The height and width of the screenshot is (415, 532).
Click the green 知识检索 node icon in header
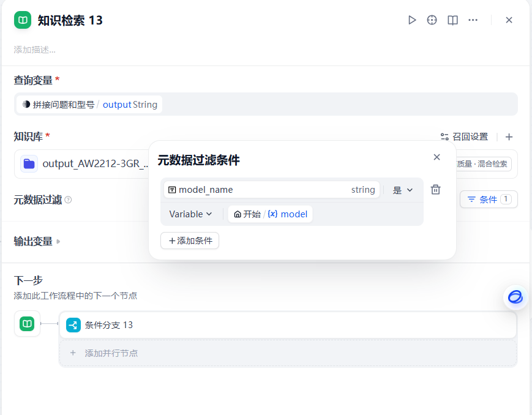click(x=23, y=20)
